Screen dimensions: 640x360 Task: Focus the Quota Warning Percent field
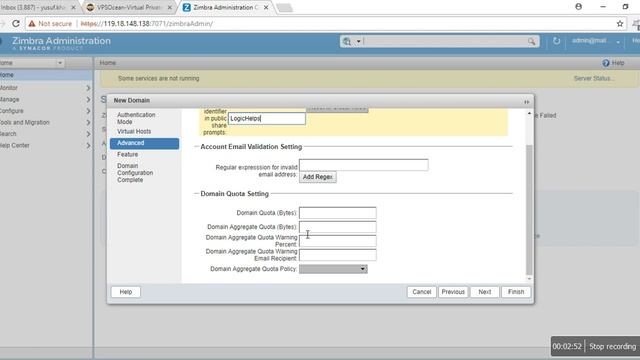[x=338, y=241]
